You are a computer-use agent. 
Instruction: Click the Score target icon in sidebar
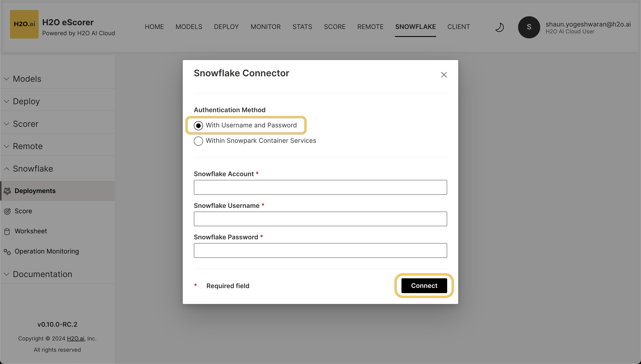tap(7, 211)
